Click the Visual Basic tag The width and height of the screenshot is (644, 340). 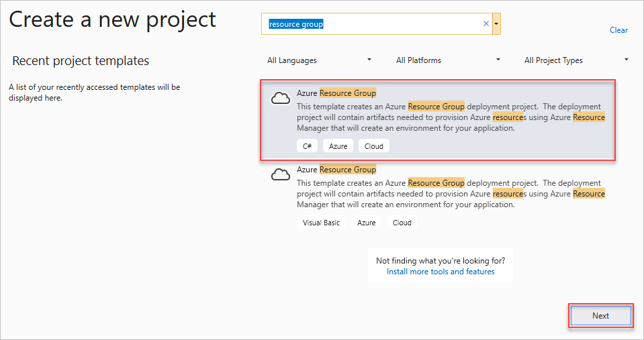click(x=322, y=223)
